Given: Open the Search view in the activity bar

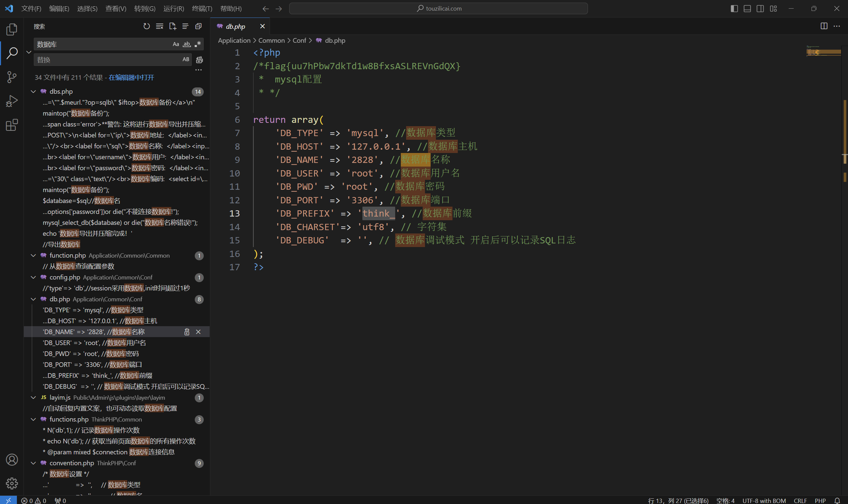Looking at the screenshot, I should tap(12, 53).
